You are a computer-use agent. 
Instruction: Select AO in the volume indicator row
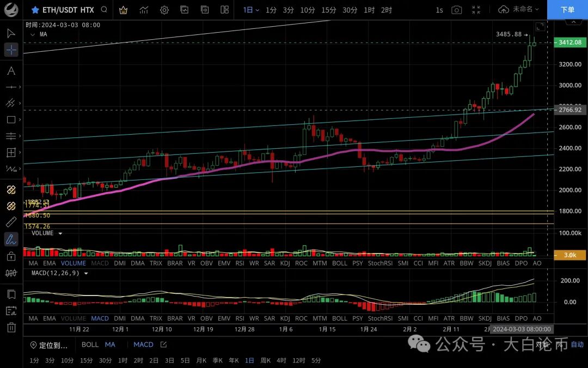tap(537, 263)
